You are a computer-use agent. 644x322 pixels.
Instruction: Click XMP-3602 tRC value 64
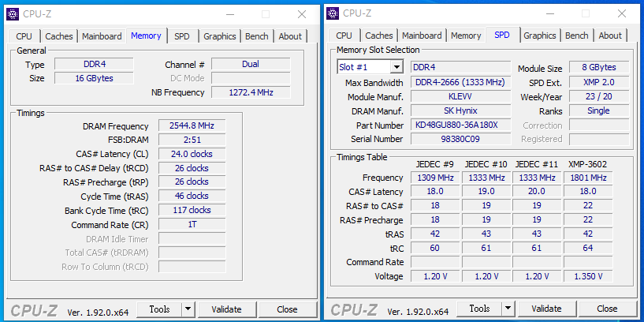(x=588, y=248)
